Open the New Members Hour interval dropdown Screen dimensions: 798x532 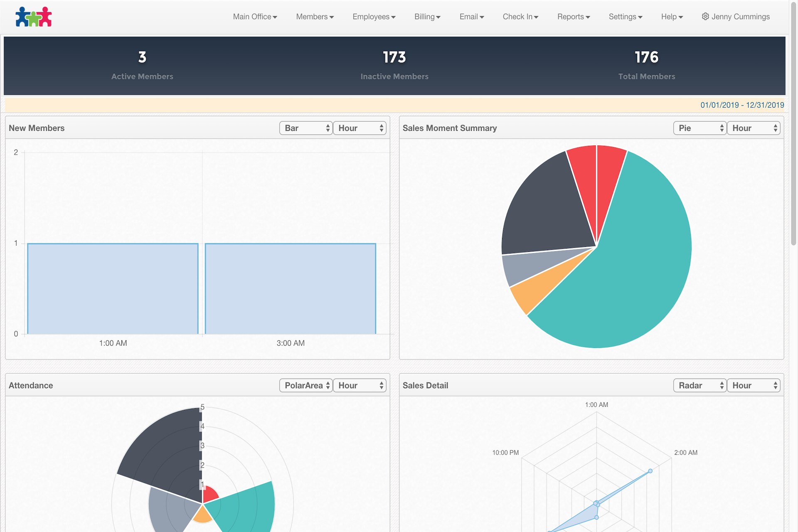point(360,128)
